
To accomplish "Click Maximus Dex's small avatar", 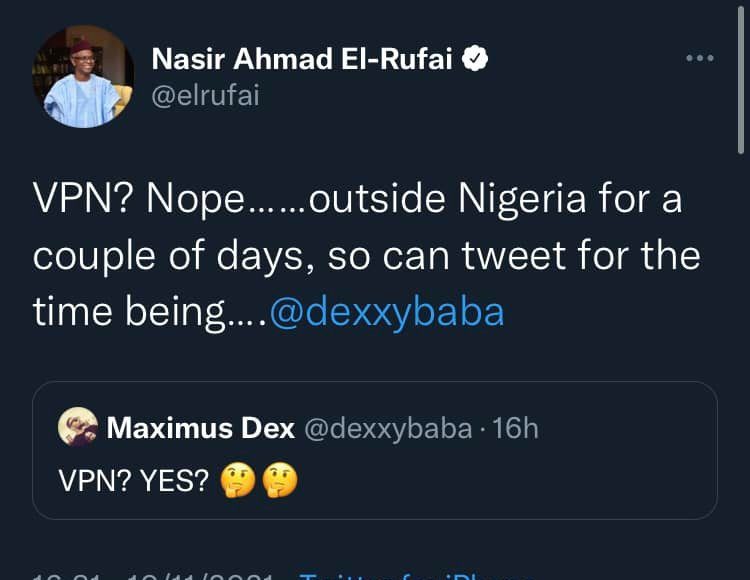I will point(78,428).
